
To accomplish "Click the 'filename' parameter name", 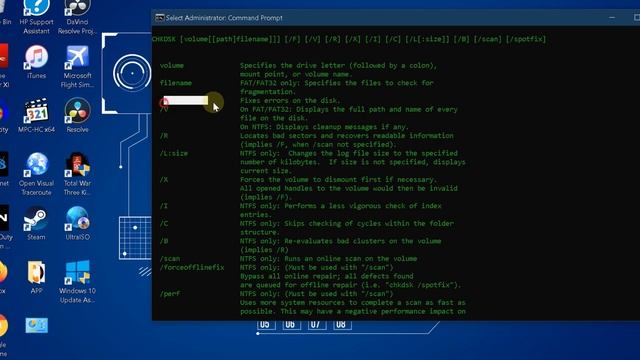I will pyautogui.click(x=176, y=83).
